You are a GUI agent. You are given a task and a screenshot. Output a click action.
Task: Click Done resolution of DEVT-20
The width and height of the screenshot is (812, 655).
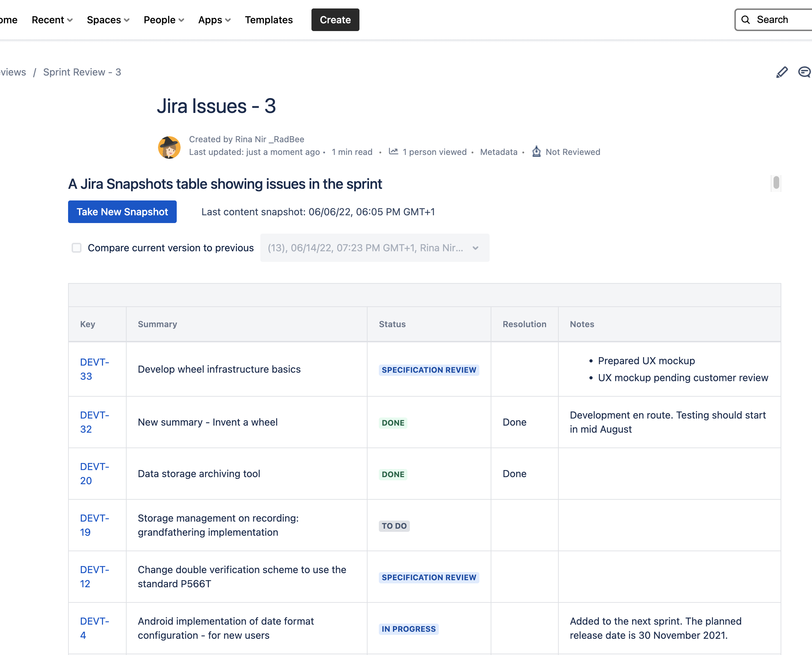click(514, 474)
